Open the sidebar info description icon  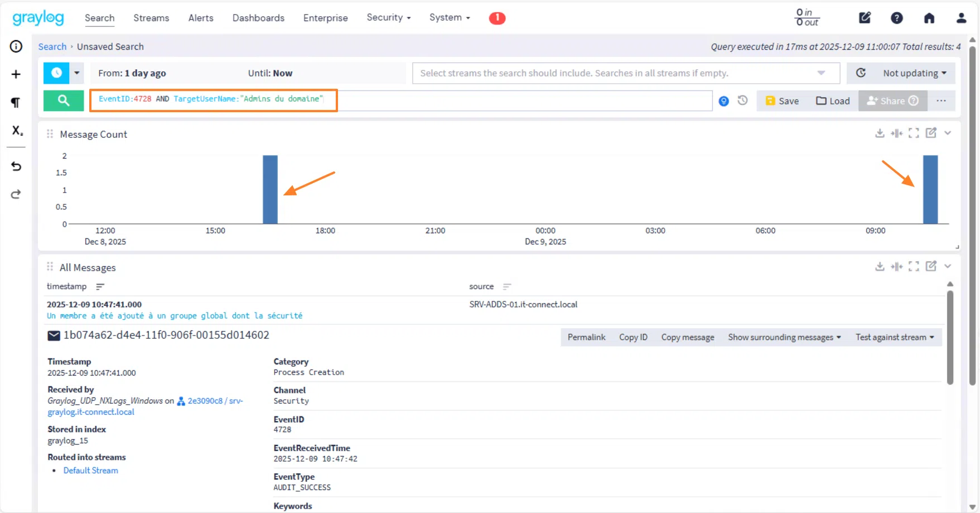click(x=16, y=46)
